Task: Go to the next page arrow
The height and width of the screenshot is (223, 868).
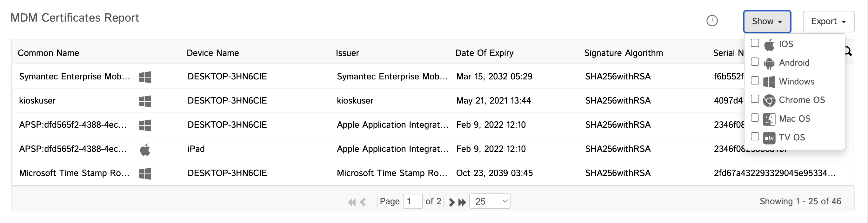Action: click(452, 202)
